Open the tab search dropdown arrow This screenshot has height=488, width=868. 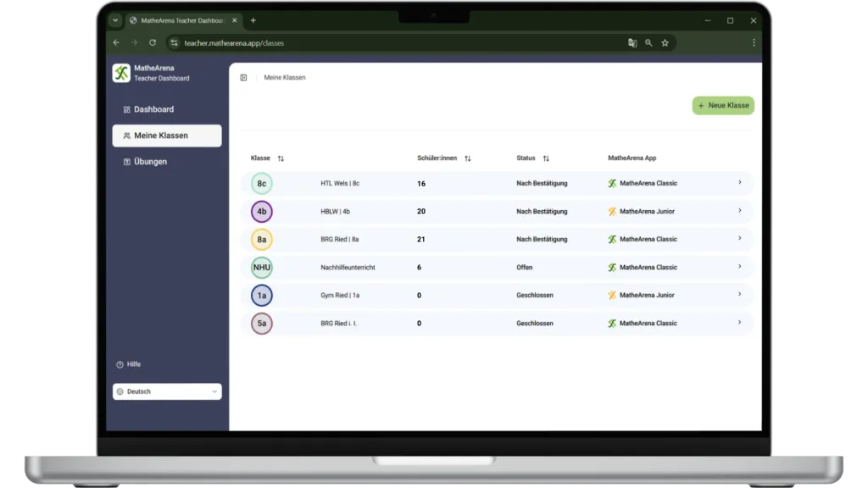[115, 20]
